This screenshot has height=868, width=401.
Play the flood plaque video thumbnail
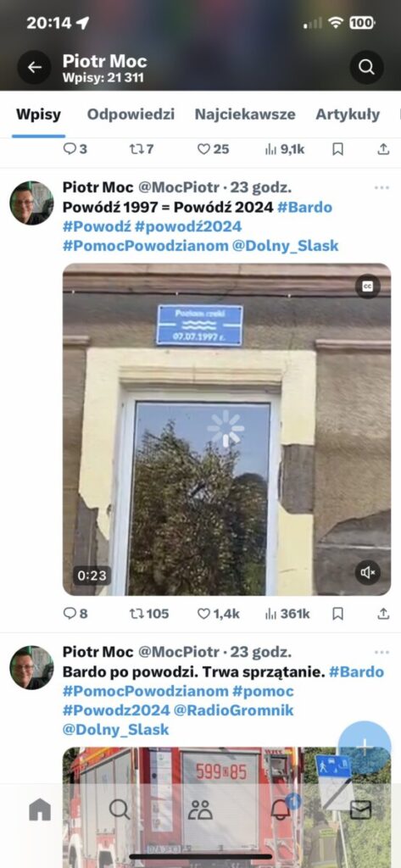226,429
